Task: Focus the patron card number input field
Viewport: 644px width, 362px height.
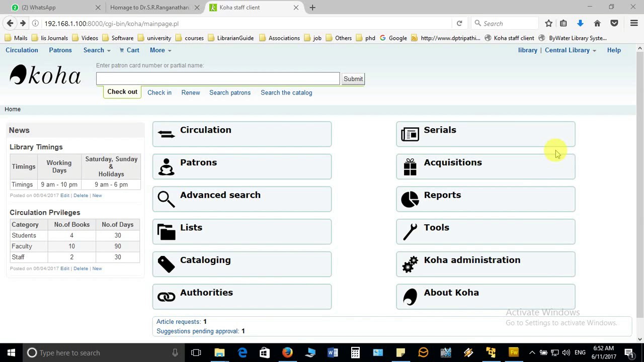Action: pos(218,78)
